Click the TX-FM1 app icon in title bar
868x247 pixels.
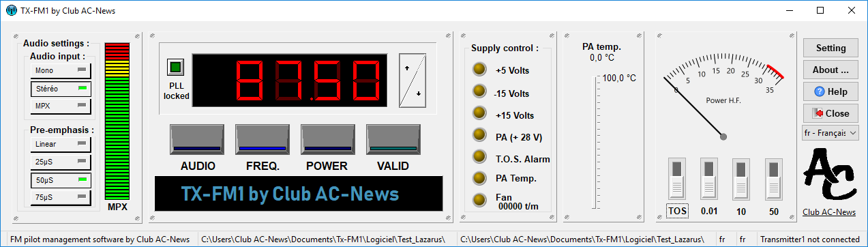pos(11,10)
